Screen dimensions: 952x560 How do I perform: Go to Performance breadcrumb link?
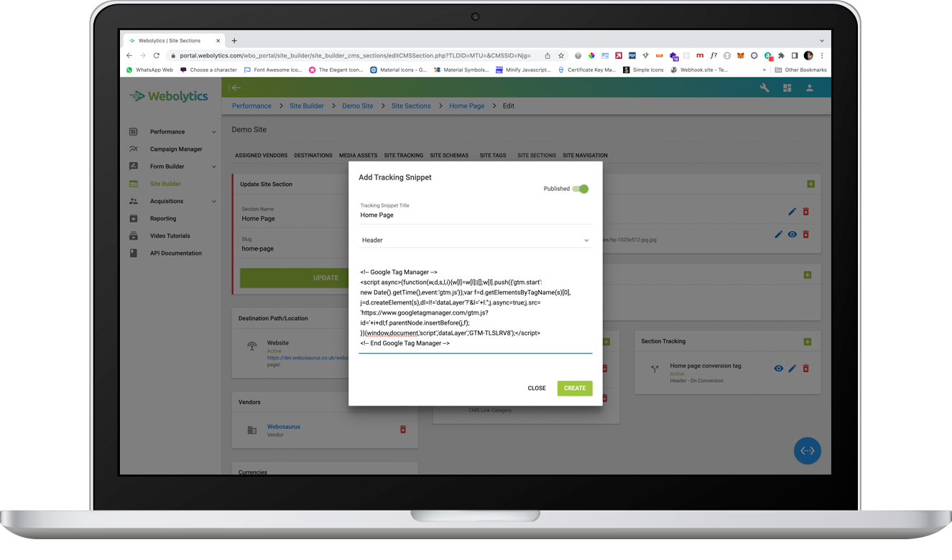[x=251, y=106]
